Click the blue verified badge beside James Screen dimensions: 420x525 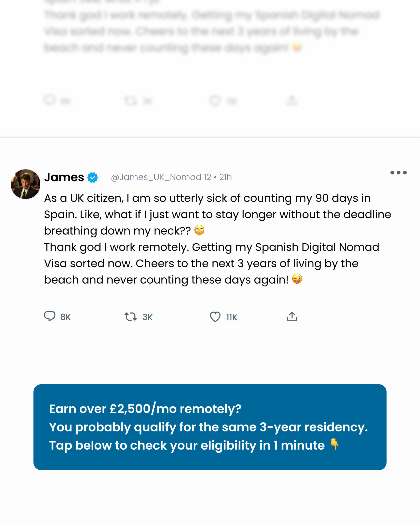click(93, 177)
